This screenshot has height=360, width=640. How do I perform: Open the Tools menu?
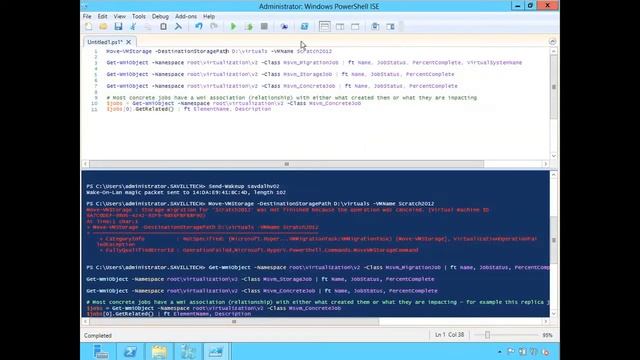pos(138,16)
